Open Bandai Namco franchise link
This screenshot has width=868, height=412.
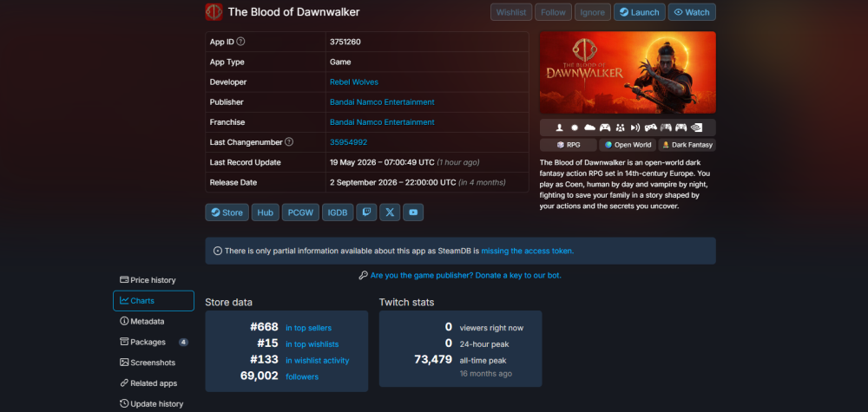coord(382,122)
